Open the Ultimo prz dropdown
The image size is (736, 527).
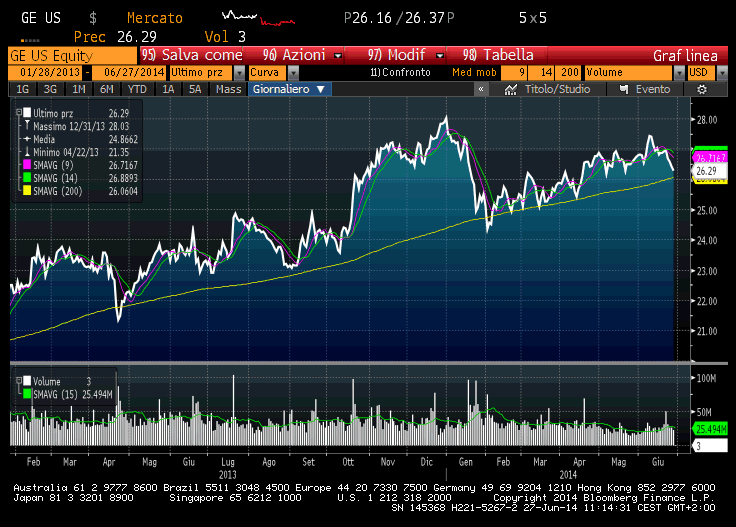tap(239, 73)
